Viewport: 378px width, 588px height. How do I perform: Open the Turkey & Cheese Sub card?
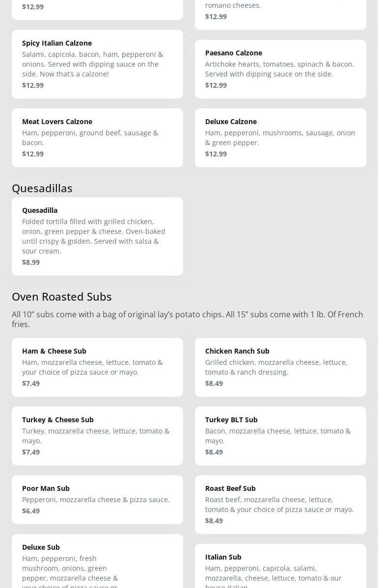click(x=97, y=435)
